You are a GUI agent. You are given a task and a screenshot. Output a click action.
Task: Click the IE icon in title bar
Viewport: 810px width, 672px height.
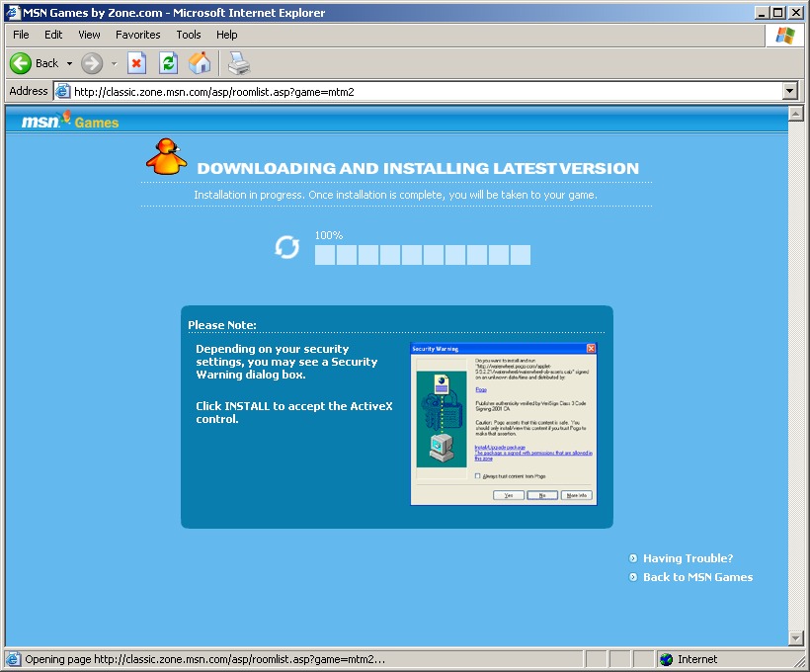click(13, 13)
